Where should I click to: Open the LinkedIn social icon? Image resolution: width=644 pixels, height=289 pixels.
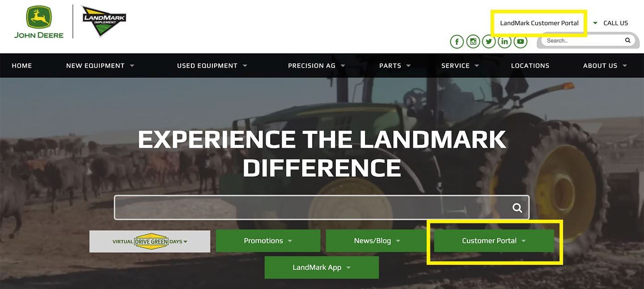[504, 42]
